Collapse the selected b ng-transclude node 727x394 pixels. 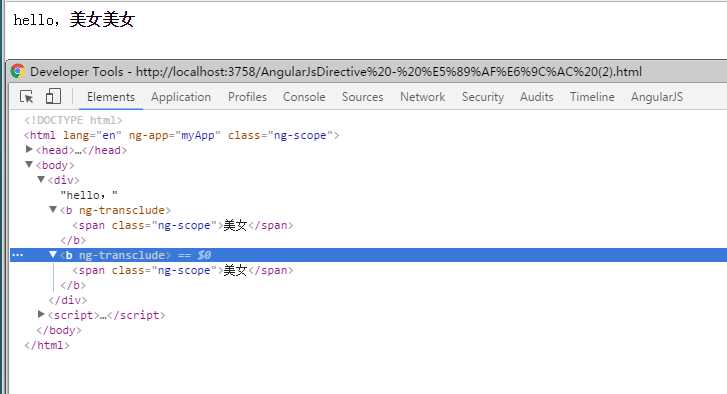click(53, 254)
